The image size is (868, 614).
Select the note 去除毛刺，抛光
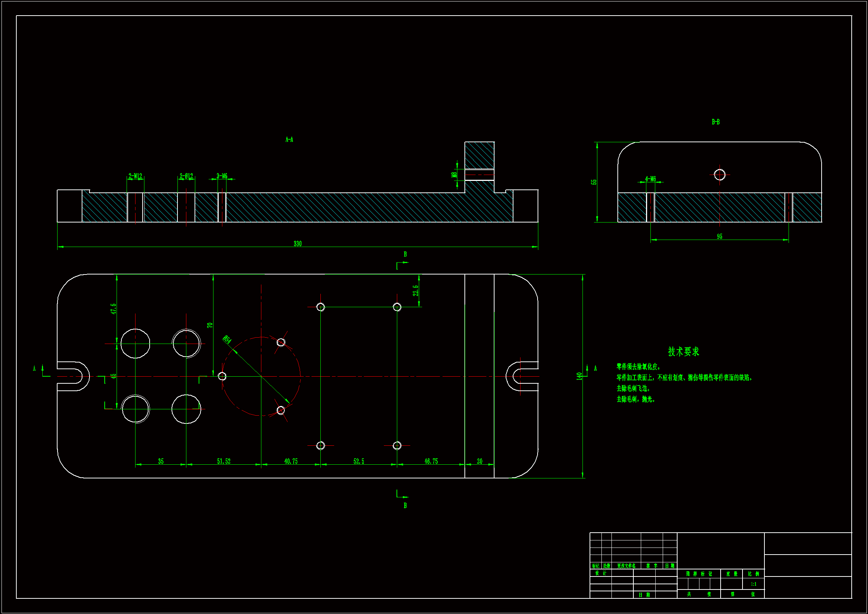(x=636, y=399)
